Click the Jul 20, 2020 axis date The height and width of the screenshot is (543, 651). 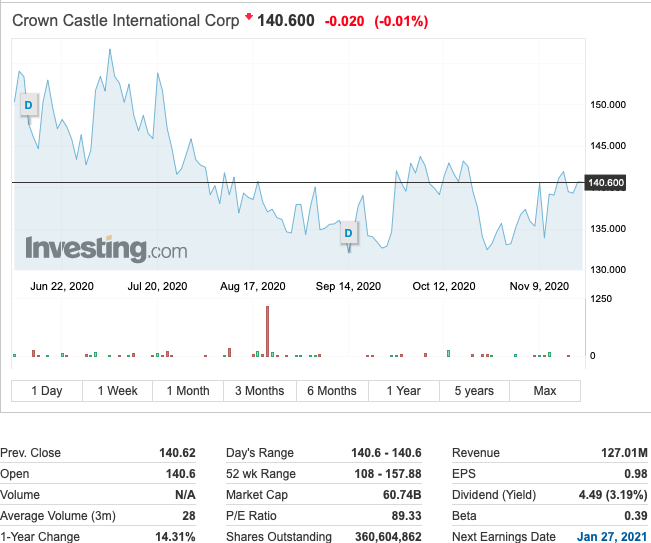coord(157,286)
